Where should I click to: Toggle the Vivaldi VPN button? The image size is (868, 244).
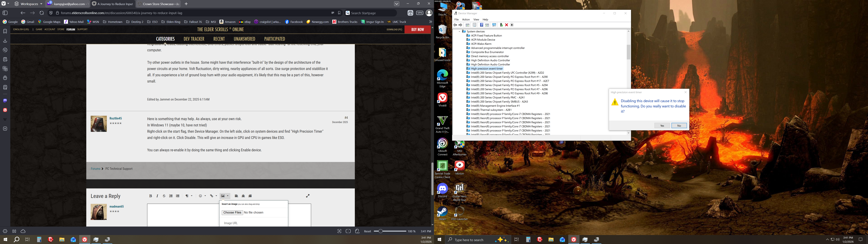click(420, 13)
